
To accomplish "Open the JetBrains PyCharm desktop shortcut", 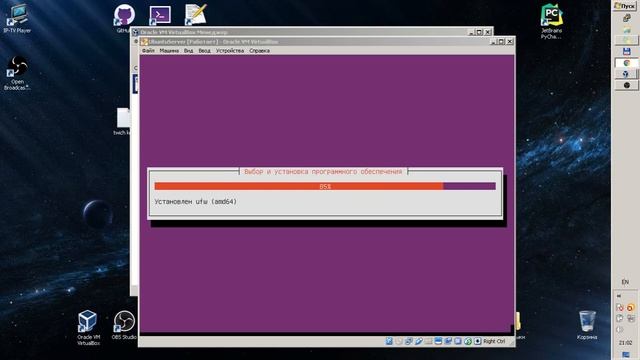I will (551, 22).
